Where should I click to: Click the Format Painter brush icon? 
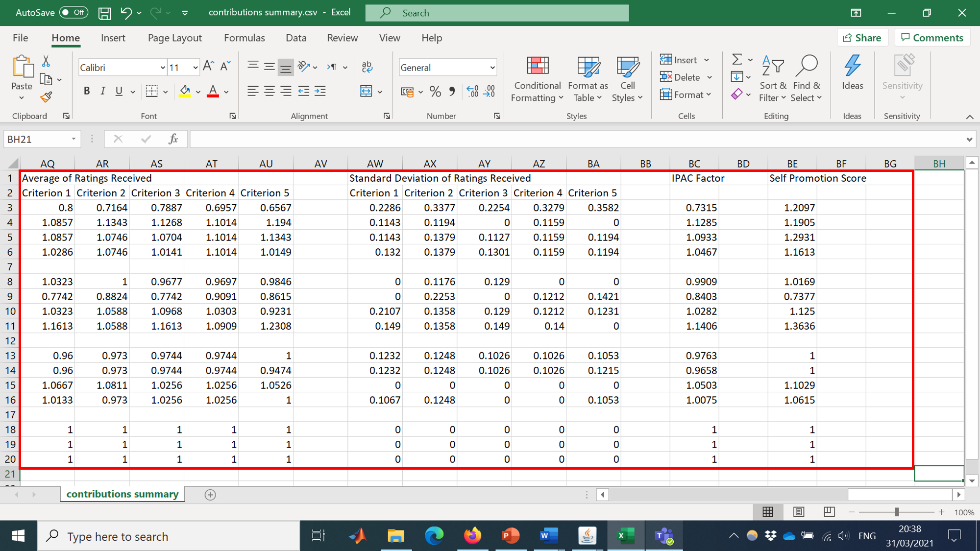[46, 97]
